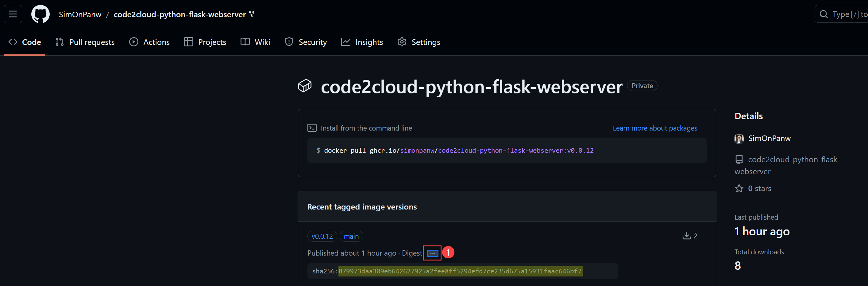Click the v0.0.12 tag label
868x286 pixels.
click(x=322, y=237)
